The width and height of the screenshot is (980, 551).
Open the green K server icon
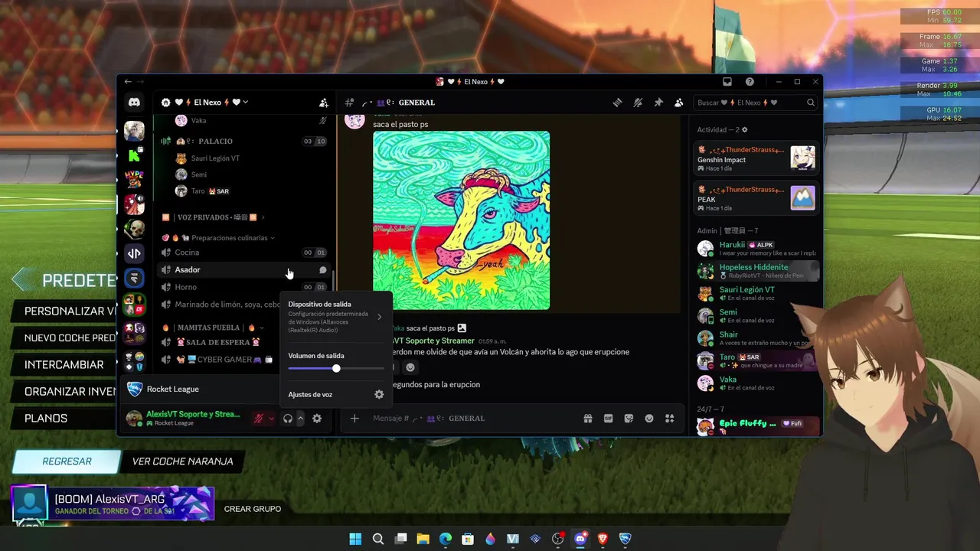click(x=134, y=156)
